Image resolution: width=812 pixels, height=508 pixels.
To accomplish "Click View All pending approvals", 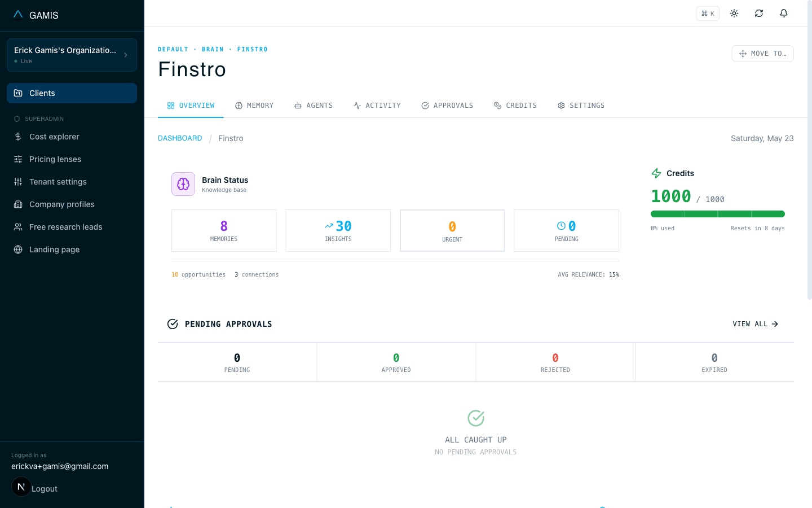I will [x=756, y=324].
